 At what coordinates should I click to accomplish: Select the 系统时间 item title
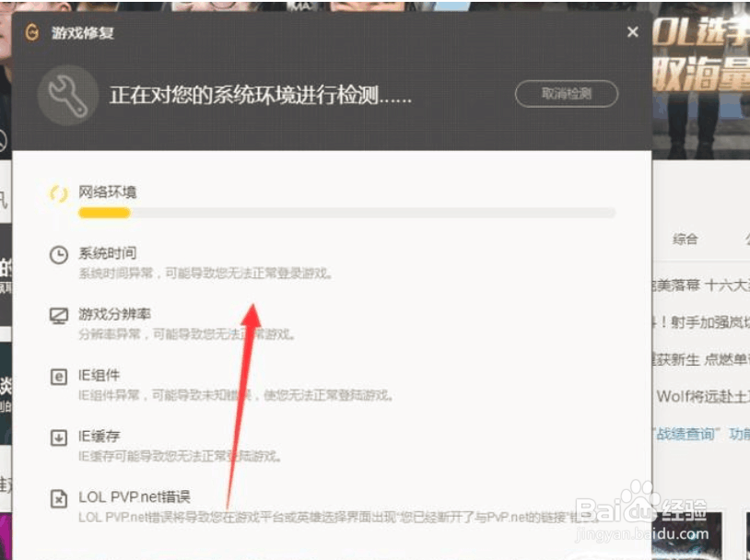click(108, 253)
